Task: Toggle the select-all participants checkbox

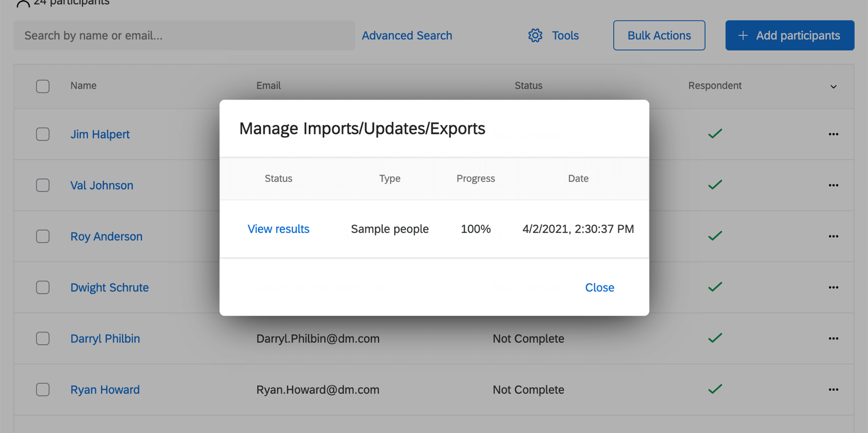Action: (43, 86)
